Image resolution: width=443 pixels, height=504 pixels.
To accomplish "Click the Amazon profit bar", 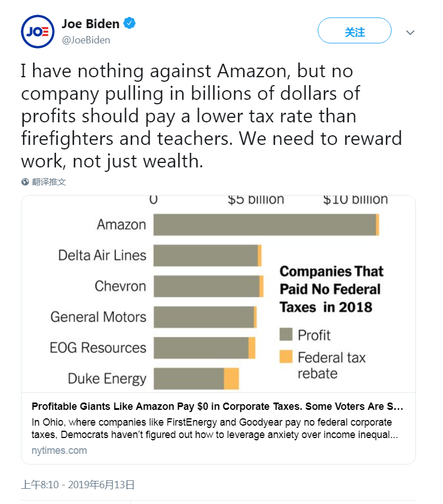I will point(264,224).
